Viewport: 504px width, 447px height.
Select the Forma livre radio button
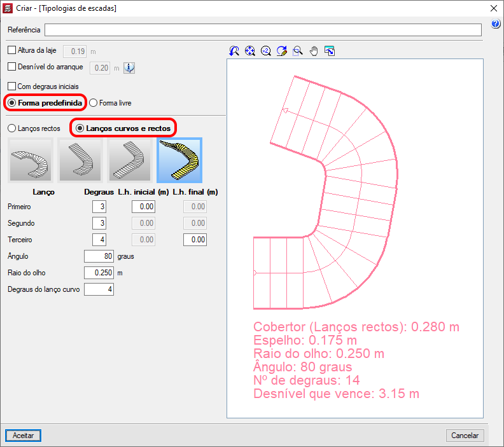tap(93, 103)
